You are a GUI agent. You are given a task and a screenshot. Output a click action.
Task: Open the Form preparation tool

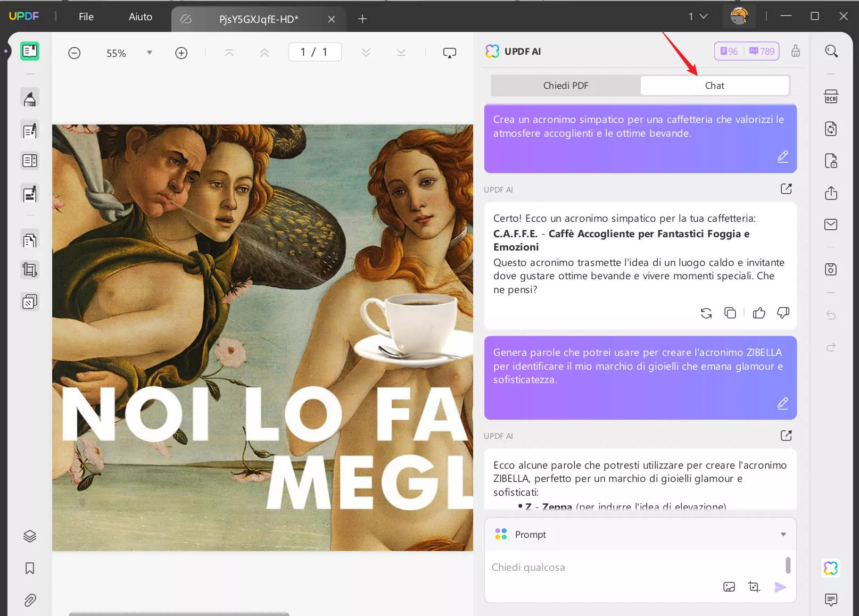click(30, 161)
